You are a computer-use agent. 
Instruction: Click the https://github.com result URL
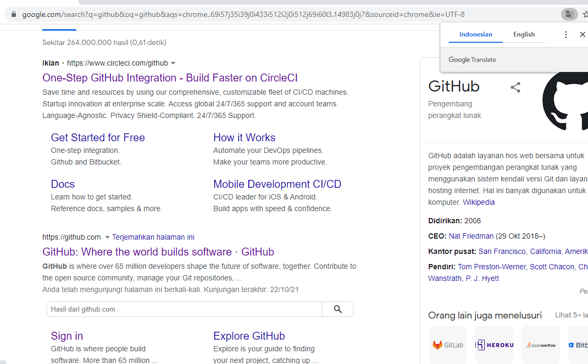click(x=71, y=238)
